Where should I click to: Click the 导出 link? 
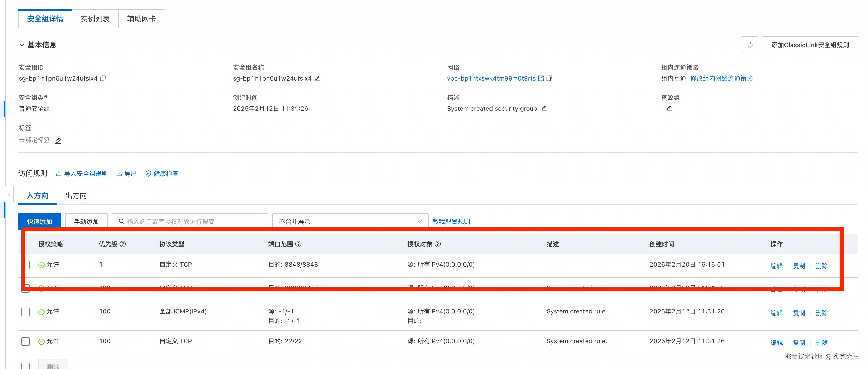pos(126,174)
